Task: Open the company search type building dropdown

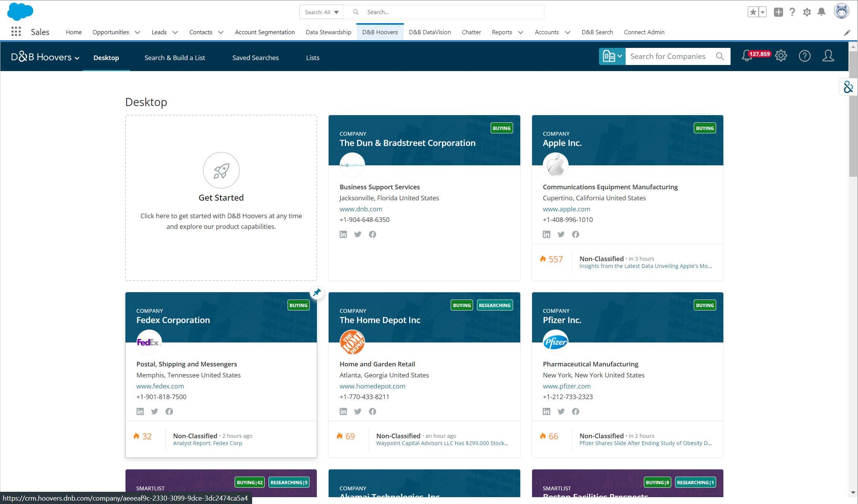Action: point(612,56)
